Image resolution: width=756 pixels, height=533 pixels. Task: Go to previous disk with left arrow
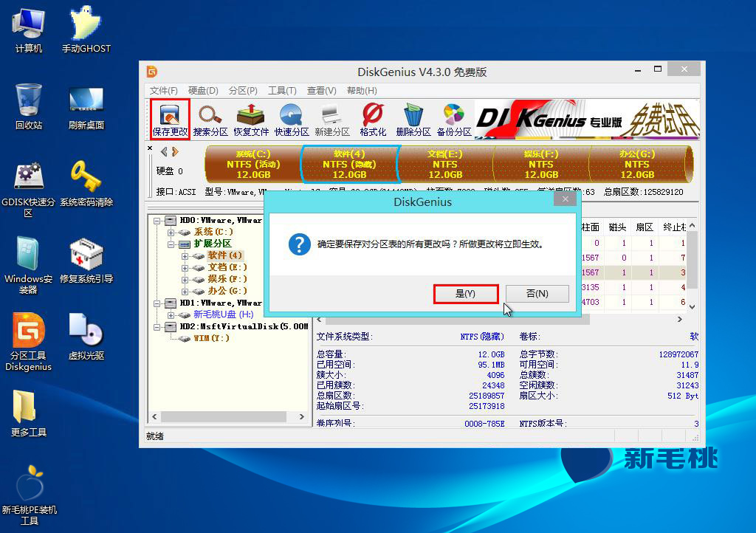164,152
